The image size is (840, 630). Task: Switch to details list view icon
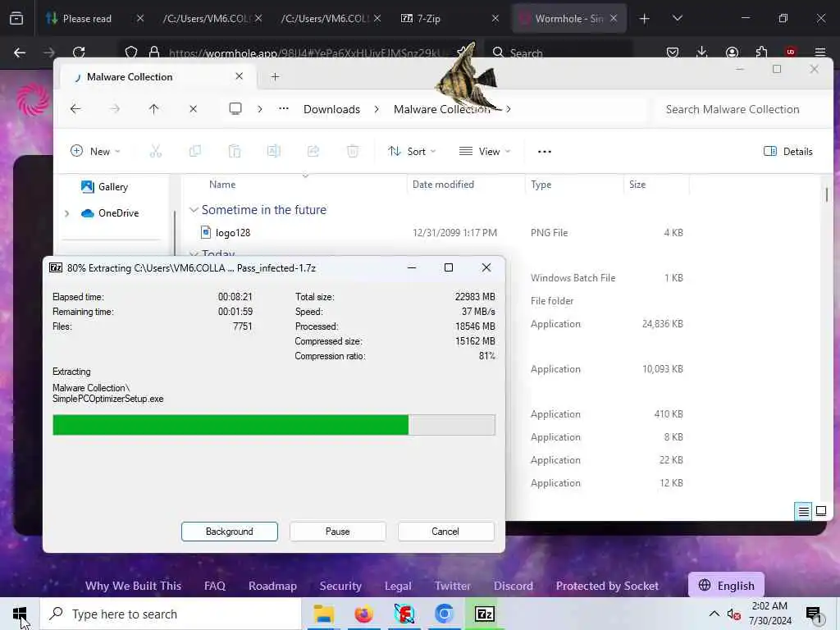click(x=804, y=512)
